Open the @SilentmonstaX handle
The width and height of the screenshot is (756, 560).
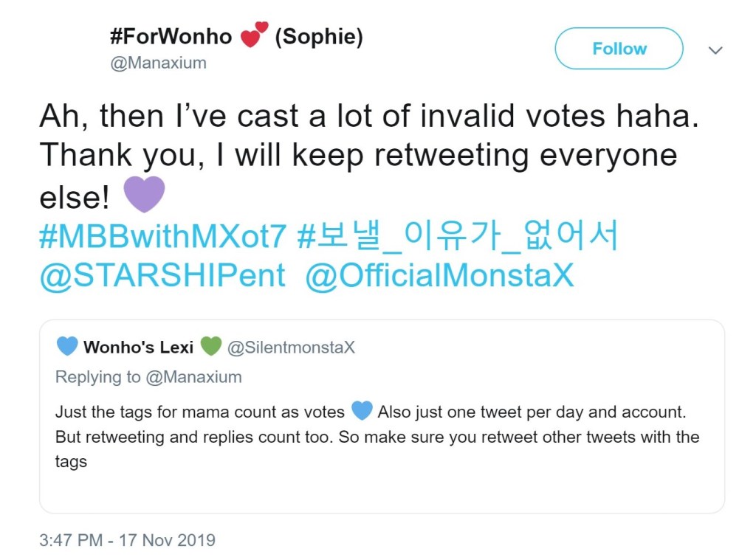(x=291, y=348)
